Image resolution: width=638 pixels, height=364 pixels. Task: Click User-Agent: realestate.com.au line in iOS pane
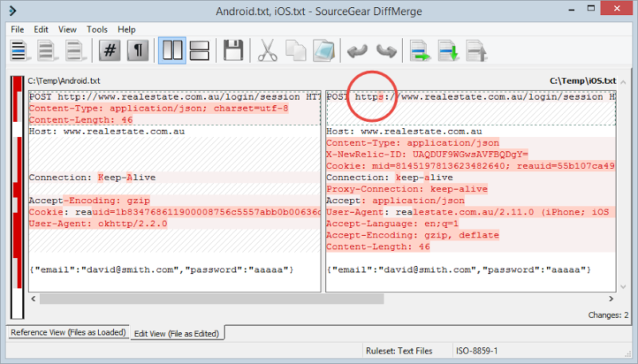pyautogui.click(x=471, y=212)
